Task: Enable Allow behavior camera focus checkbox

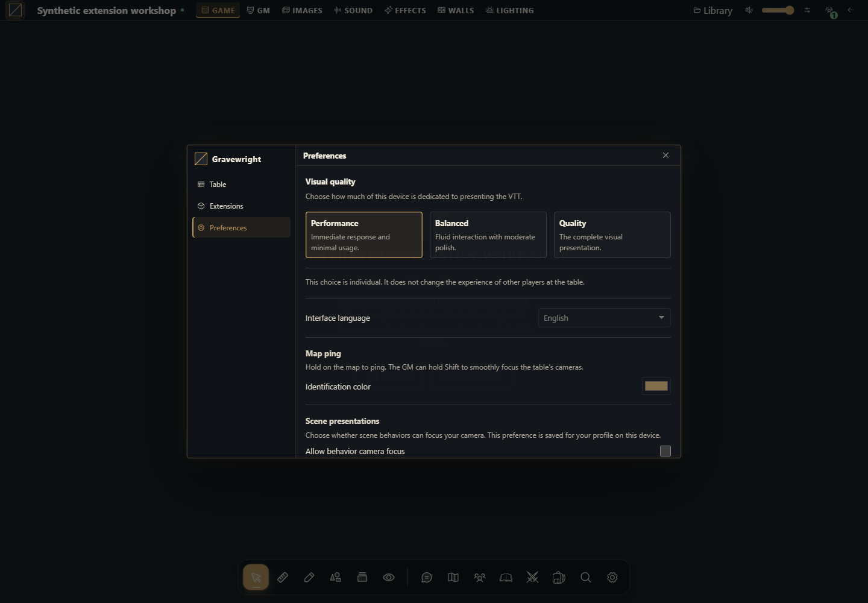Action: [665, 451]
